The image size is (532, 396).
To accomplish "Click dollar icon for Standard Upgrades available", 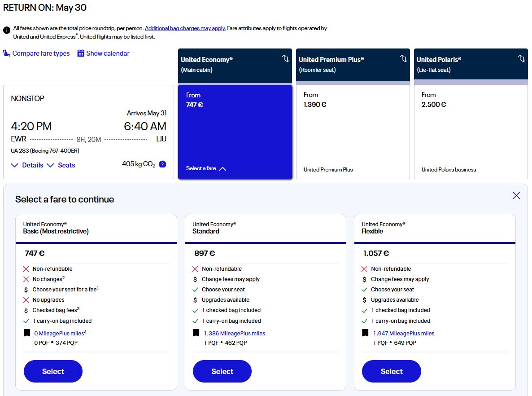I will click(x=195, y=300).
